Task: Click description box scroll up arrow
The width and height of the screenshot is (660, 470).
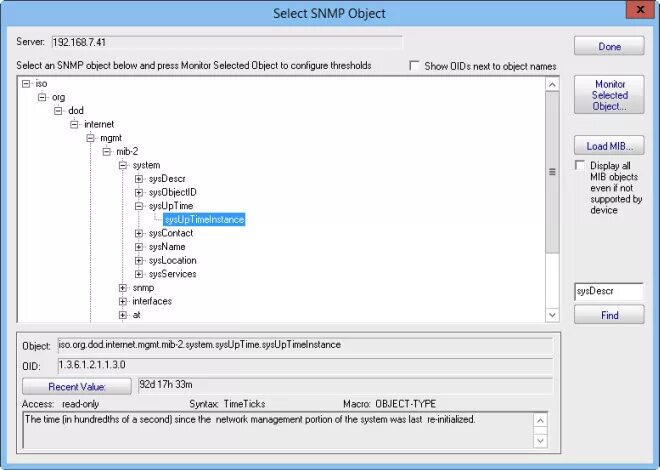Action: click(540, 421)
